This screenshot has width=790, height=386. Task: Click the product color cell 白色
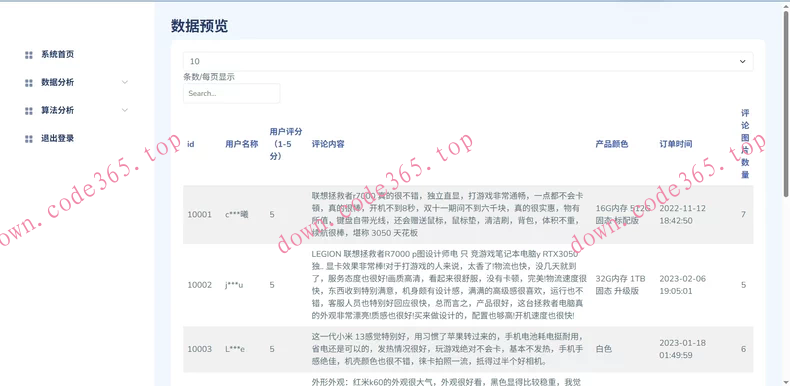pos(604,349)
